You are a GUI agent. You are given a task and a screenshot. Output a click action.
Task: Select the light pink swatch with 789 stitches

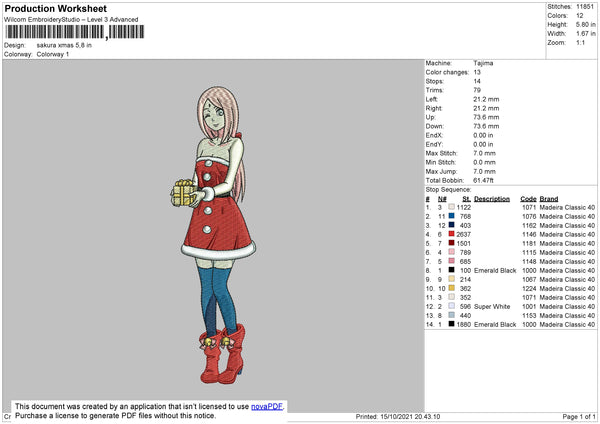(x=452, y=252)
